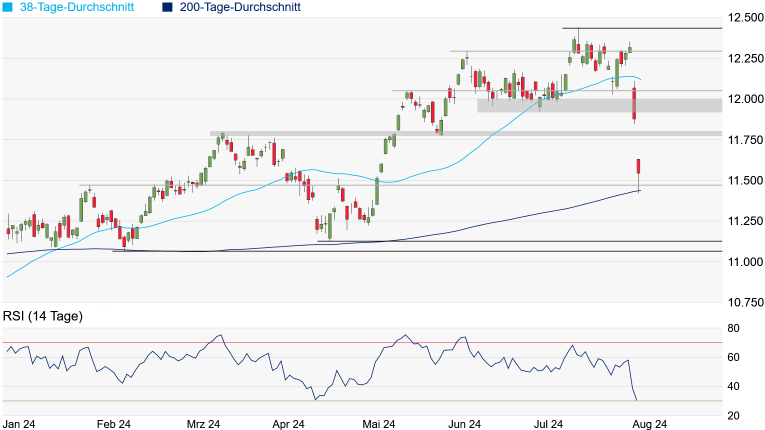Click the 12.500 price axis label
Screen dimensions: 765x430
745,18
